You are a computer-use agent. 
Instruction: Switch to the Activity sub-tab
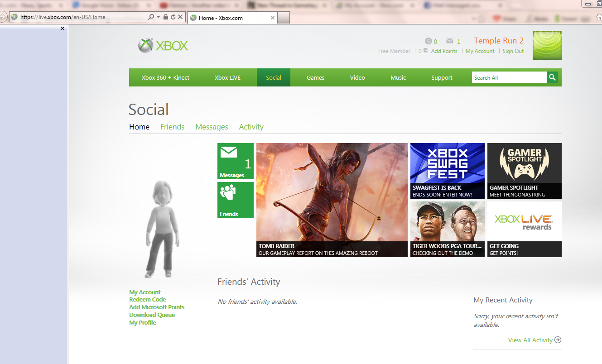click(x=251, y=127)
